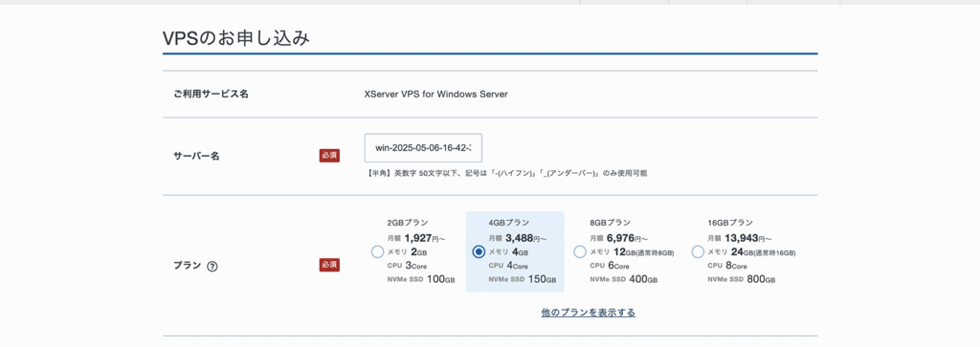Click the 13,943円 monthly price

point(748,238)
